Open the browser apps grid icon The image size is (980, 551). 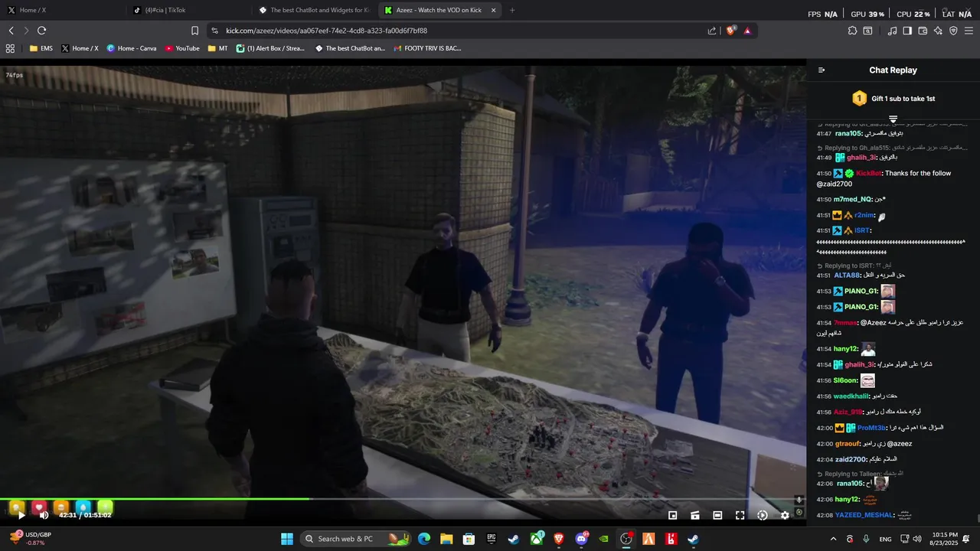10,48
